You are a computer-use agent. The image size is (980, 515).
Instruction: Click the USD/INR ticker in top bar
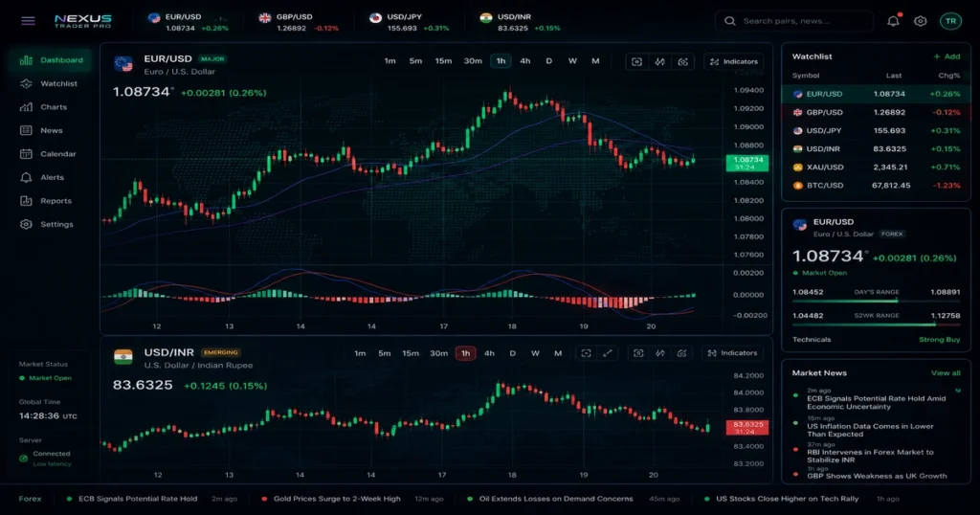(x=520, y=22)
